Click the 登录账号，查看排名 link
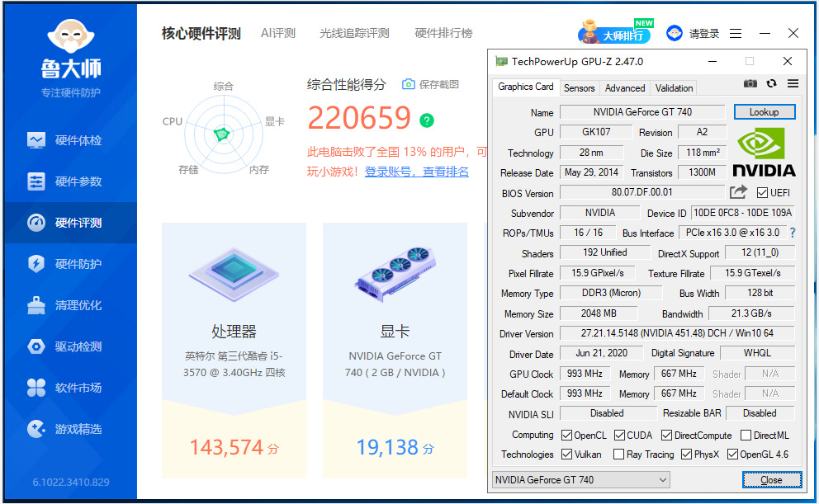The width and height of the screenshot is (819, 504). 416,172
